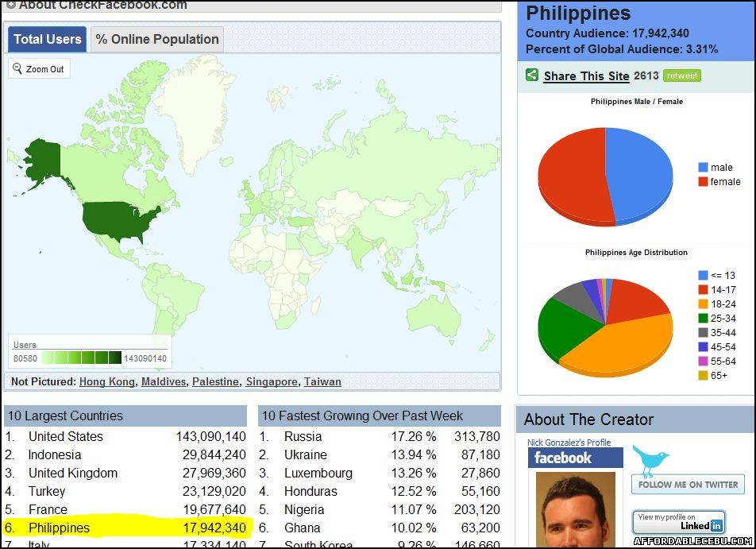This screenshot has width=756, height=549.
Task: Click the blue male legend swatch
Action: [703, 168]
